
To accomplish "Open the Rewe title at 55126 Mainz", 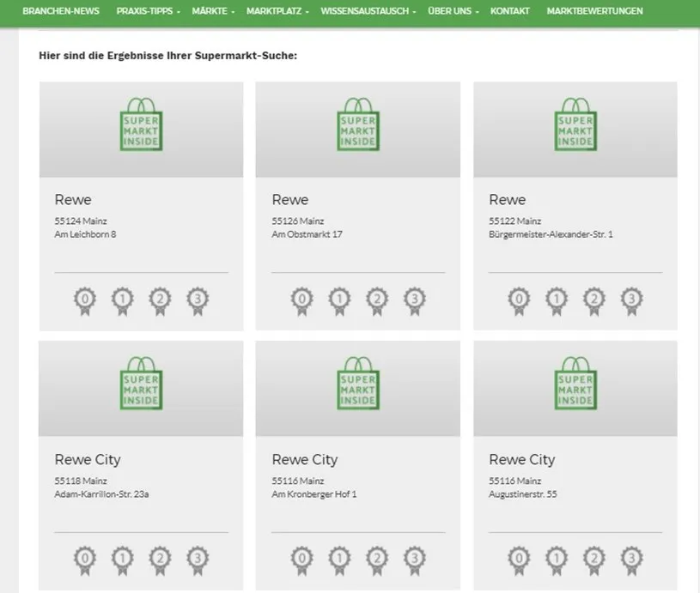I will tap(290, 200).
